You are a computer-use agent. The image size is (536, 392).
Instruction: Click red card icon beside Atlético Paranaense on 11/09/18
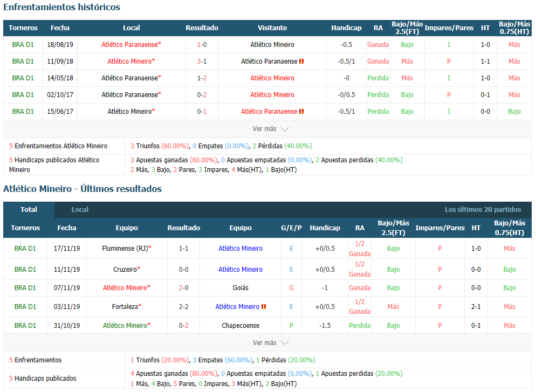301,61
